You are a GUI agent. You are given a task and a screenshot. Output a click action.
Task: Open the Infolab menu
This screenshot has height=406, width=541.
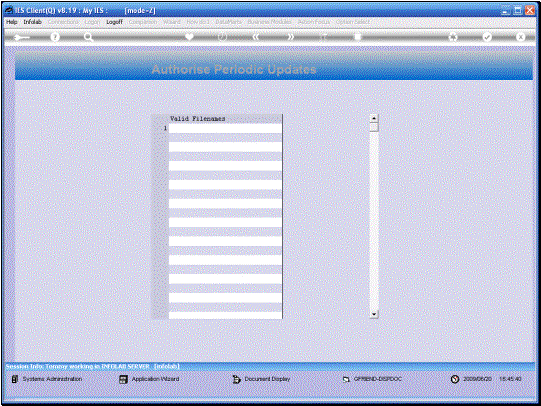pyautogui.click(x=32, y=22)
